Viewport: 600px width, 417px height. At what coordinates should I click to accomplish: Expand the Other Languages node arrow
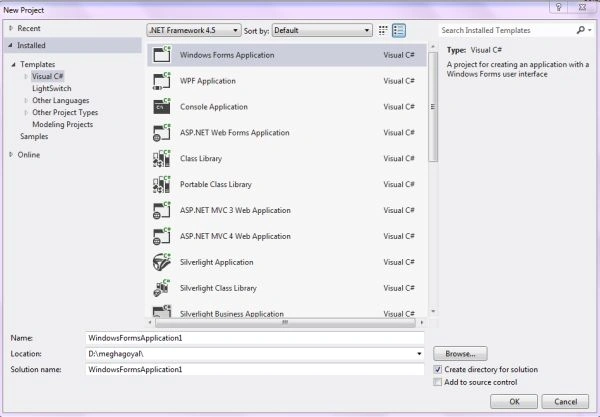point(26,100)
